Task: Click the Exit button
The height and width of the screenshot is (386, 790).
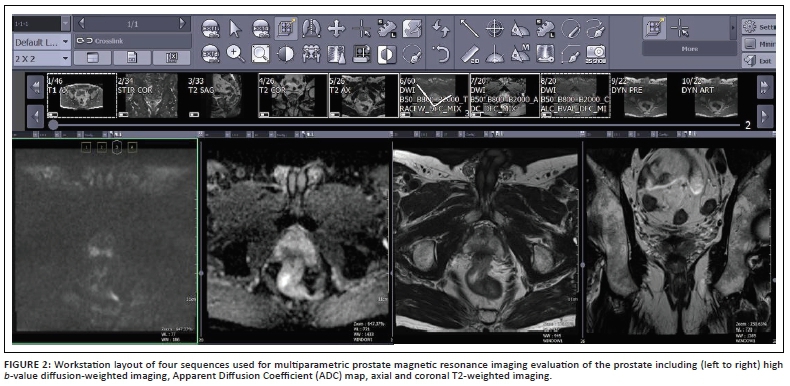Action: pos(759,61)
